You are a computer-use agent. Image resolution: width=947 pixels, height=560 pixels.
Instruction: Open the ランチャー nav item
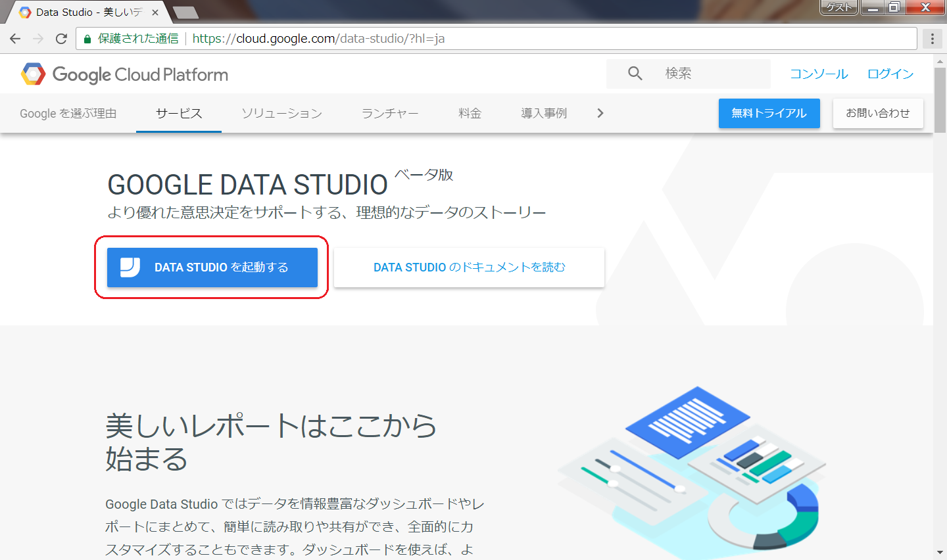click(x=390, y=113)
